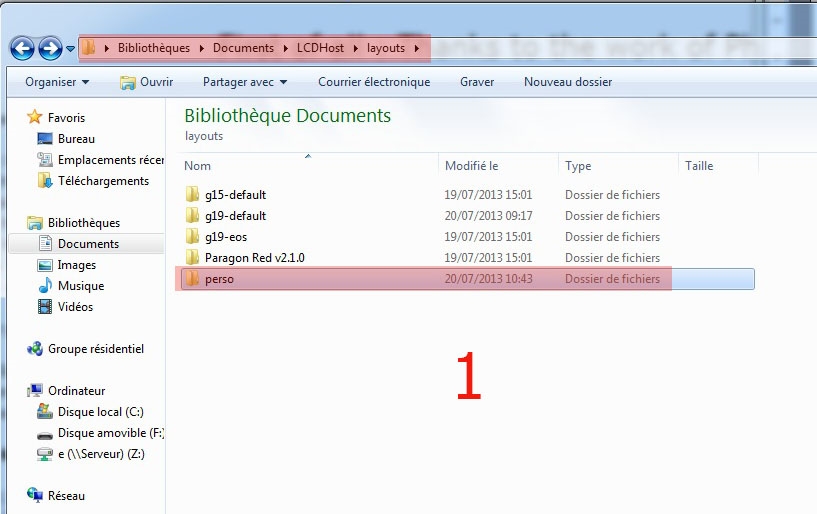The height and width of the screenshot is (514, 817).
Task: Go back with the blue Back arrow
Action: click(x=22, y=48)
